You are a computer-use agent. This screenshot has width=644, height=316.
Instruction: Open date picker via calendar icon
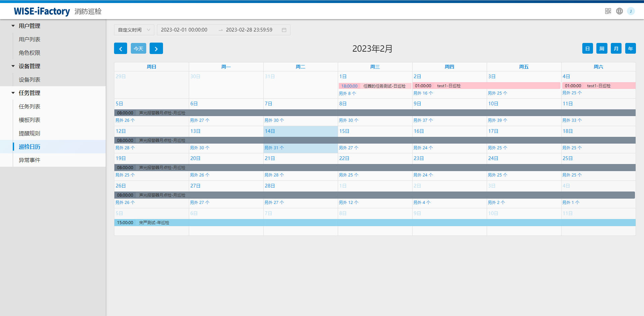pos(284,30)
